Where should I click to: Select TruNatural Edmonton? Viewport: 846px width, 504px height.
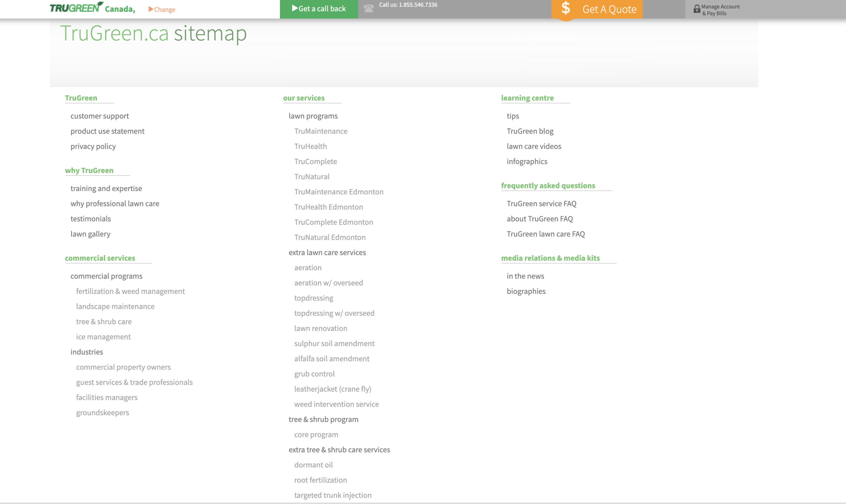(x=330, y=237)
